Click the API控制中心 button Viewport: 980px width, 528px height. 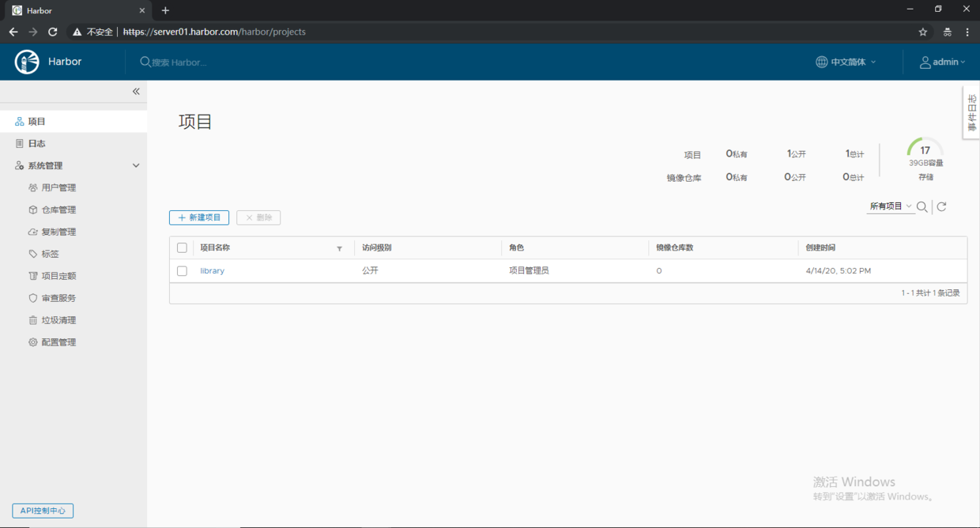(43, 511)
